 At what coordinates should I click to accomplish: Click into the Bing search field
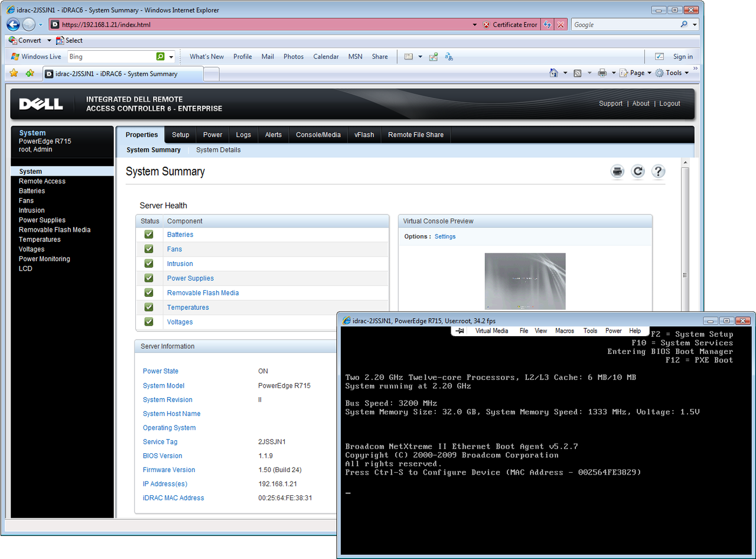(x=111, y=57)
